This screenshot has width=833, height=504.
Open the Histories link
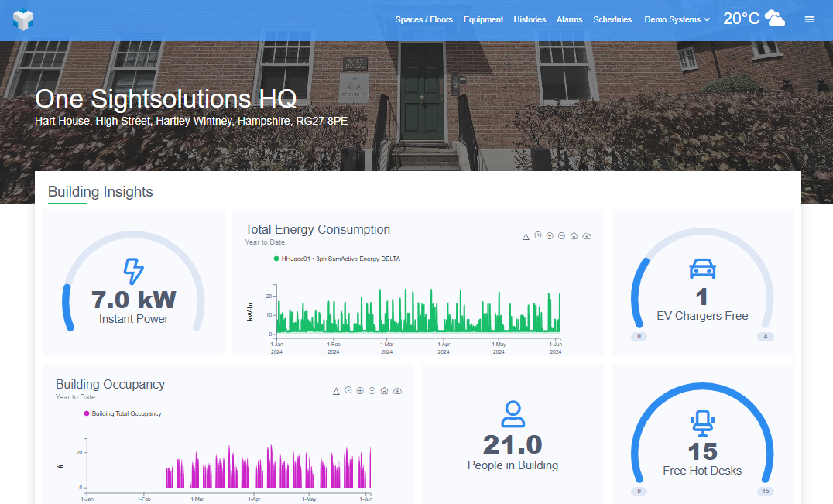pyautogui.click(x=530, y=19)
